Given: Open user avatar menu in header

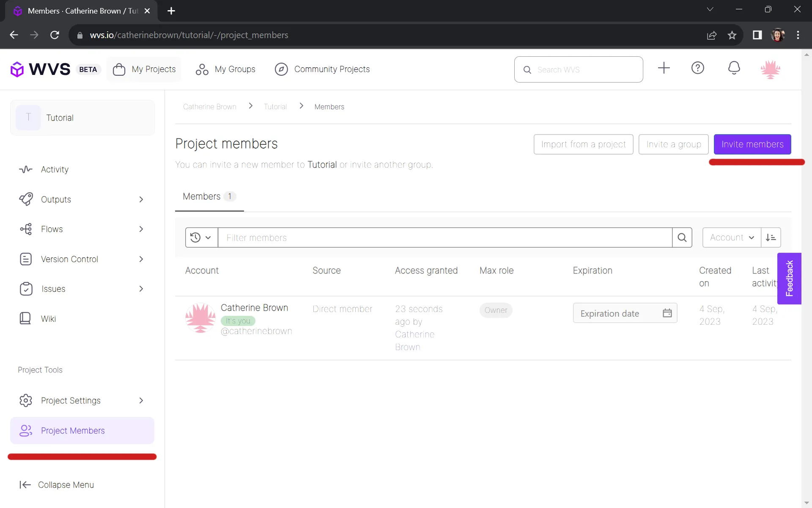Looking at the screenshot, I should point(770,69).
